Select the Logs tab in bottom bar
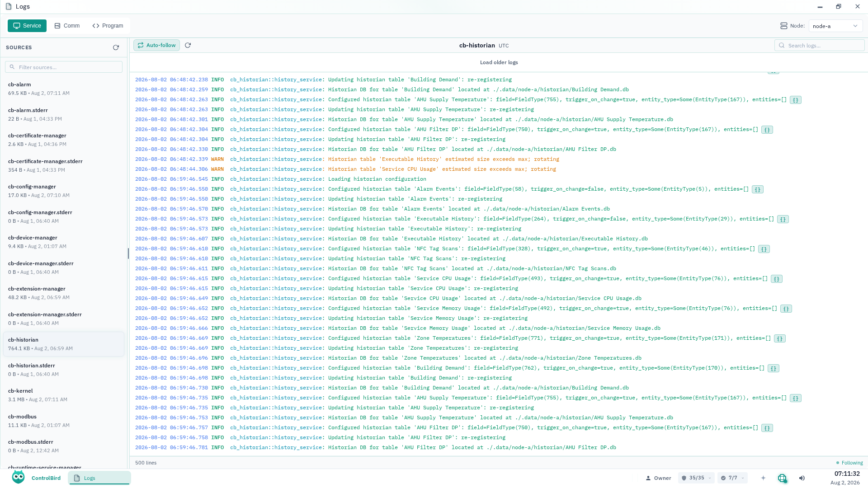 point(99,478)
